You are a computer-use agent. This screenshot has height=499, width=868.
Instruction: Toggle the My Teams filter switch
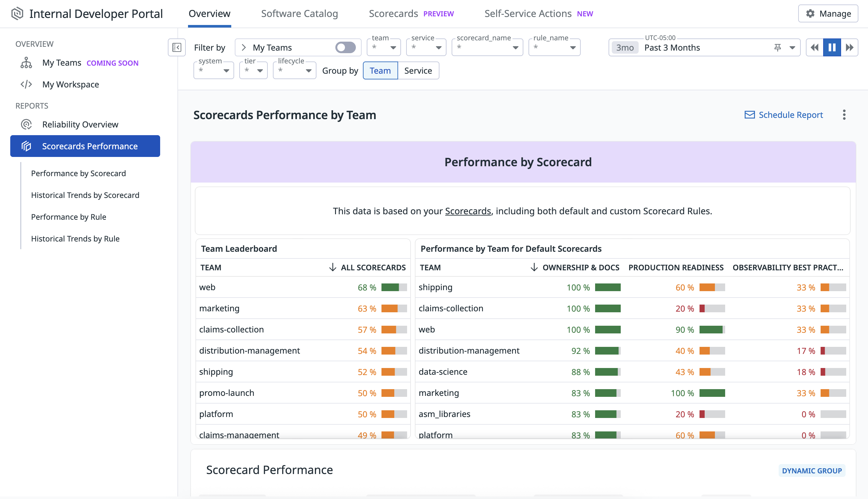(345, 48)
